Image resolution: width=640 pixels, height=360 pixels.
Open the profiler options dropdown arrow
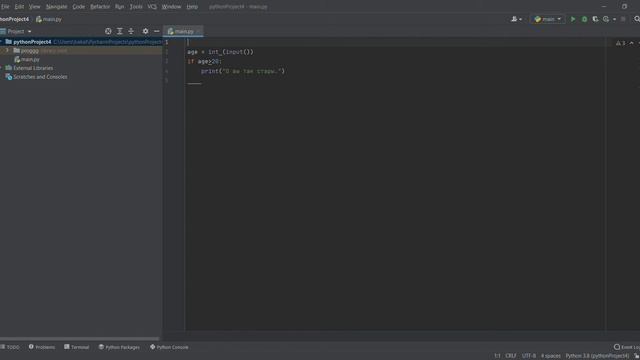click(x=614, y=19)
